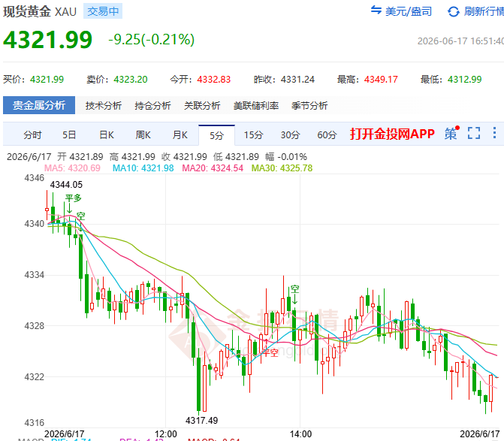This screenshot has width=504, height=441.
Task: Open the fullscreen chart icon
Action: click(x=474, y=133)
